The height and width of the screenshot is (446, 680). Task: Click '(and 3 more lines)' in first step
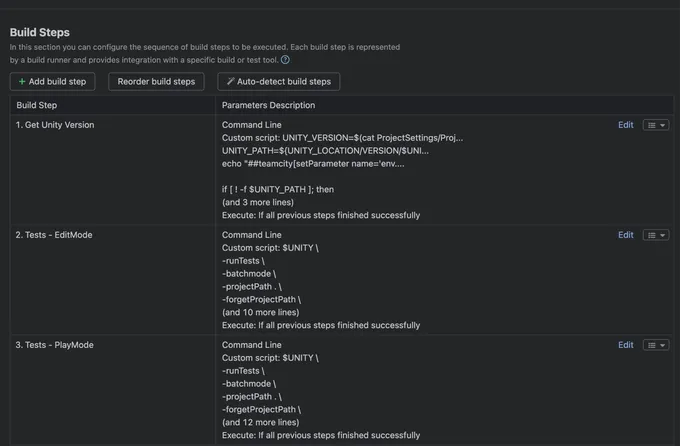click(x=258, y=202)
